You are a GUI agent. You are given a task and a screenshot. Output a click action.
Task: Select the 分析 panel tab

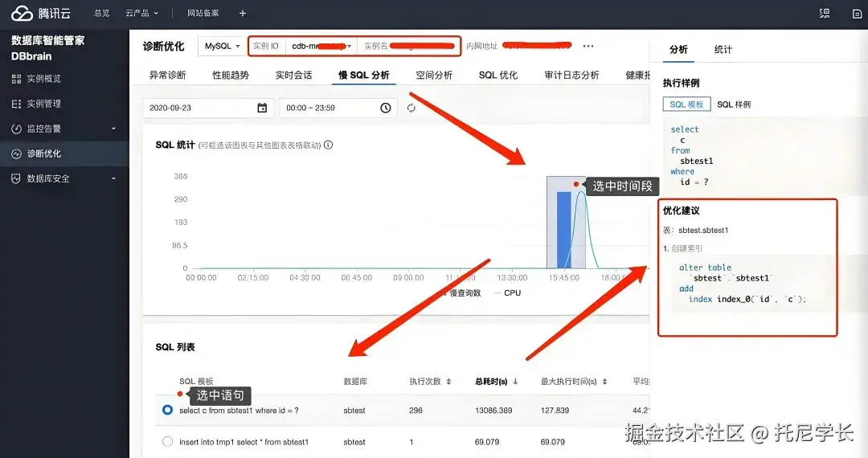pyautogui.click(x=678, y=50)
